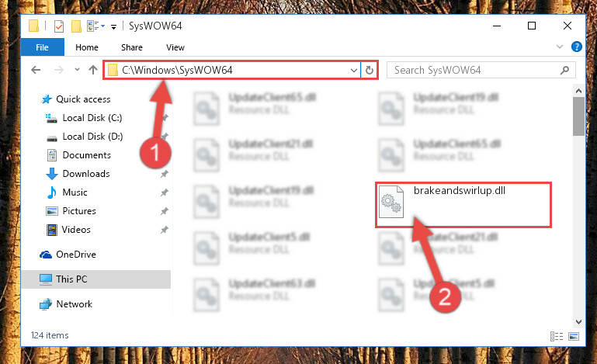Switch to large thumbnails view icon
597x364 pixels.
[x=574, y=336]
